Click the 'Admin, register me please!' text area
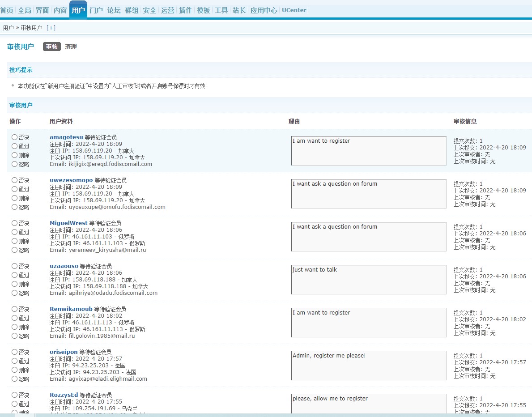Viewport: 532px width, 417px height. coord(368,366)
